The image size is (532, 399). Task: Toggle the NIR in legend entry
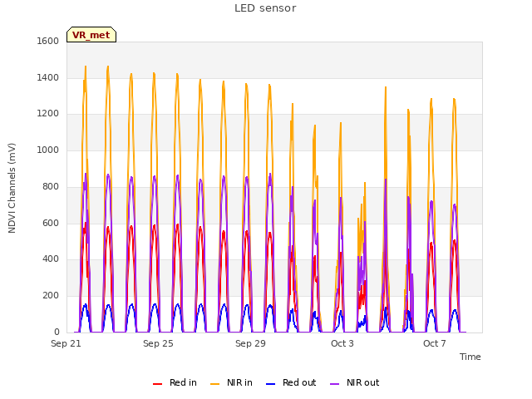tap(231, 382)
